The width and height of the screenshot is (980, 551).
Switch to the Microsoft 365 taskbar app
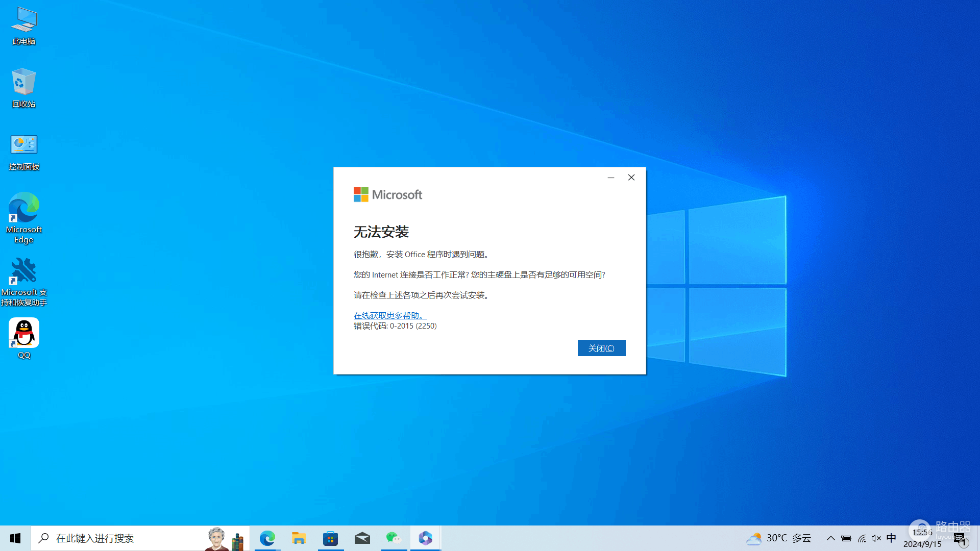pos(425,538)
